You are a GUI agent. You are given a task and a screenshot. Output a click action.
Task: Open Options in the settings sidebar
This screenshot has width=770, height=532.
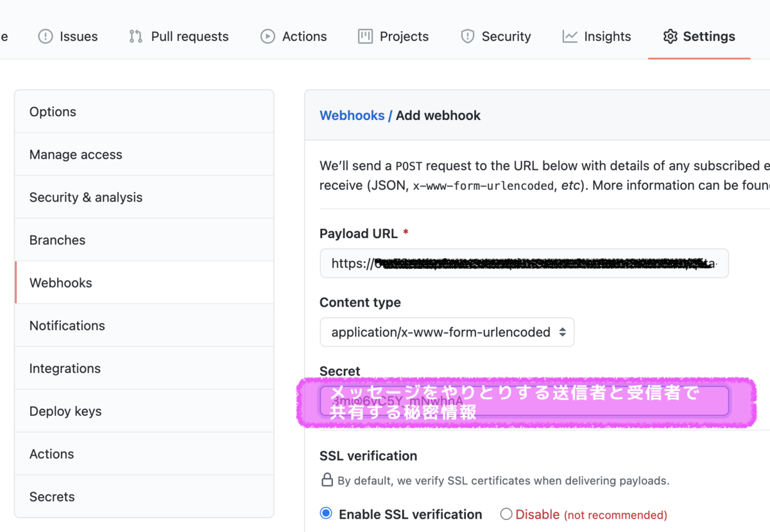pos(144,112)
